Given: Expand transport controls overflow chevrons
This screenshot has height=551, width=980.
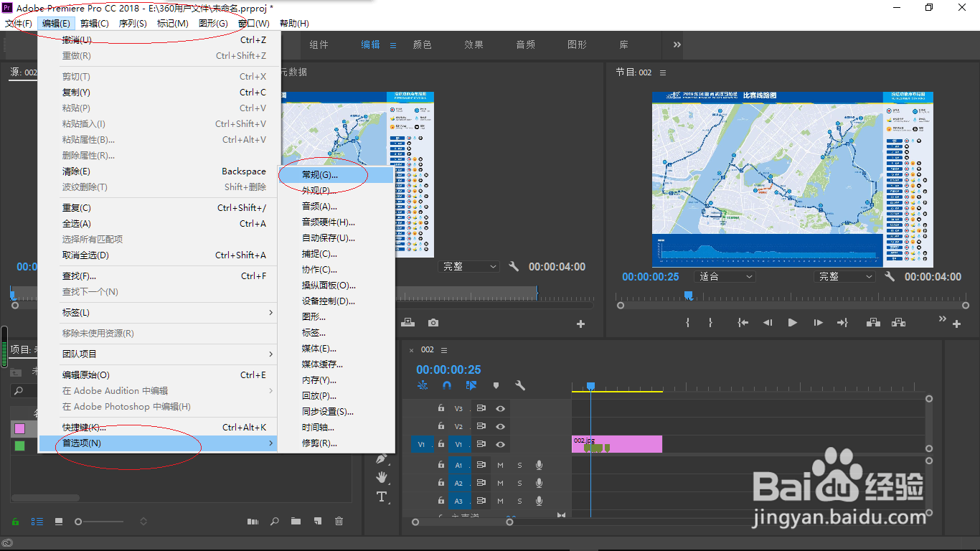Looking at the screenshot, I should pyautogui.click(x=942, y=319).
